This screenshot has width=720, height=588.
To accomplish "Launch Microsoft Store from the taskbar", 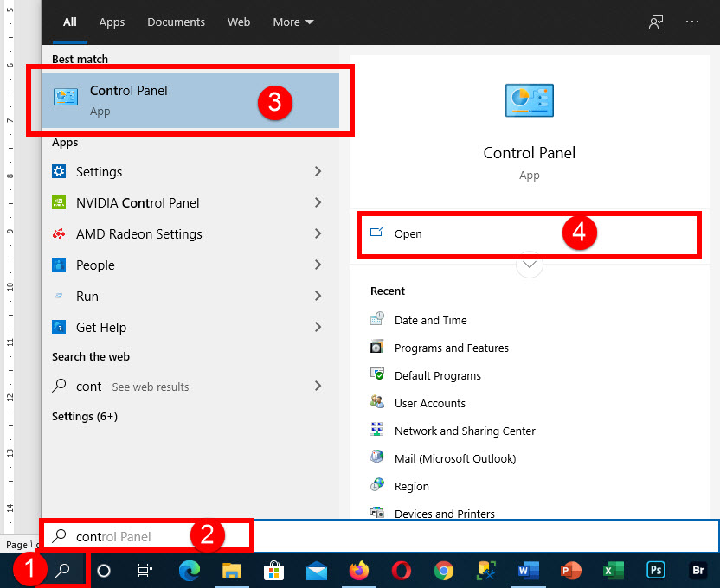I will point(273,571).
